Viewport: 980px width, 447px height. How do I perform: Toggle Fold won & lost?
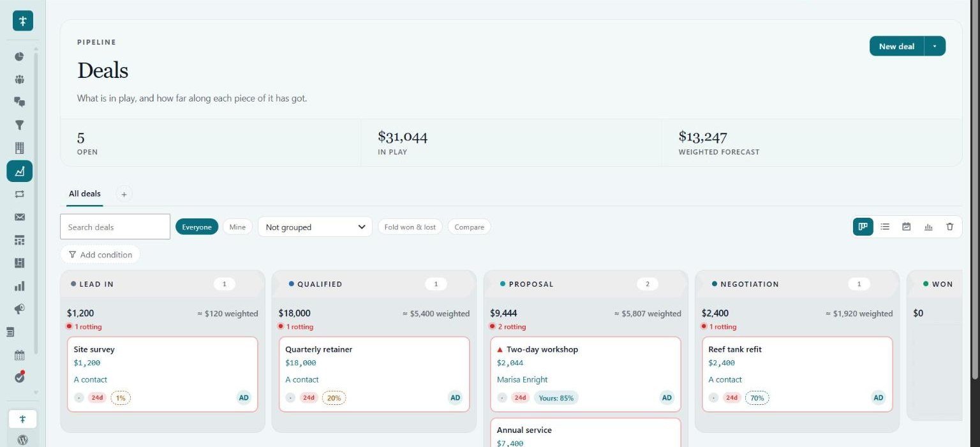click(410, 227)
